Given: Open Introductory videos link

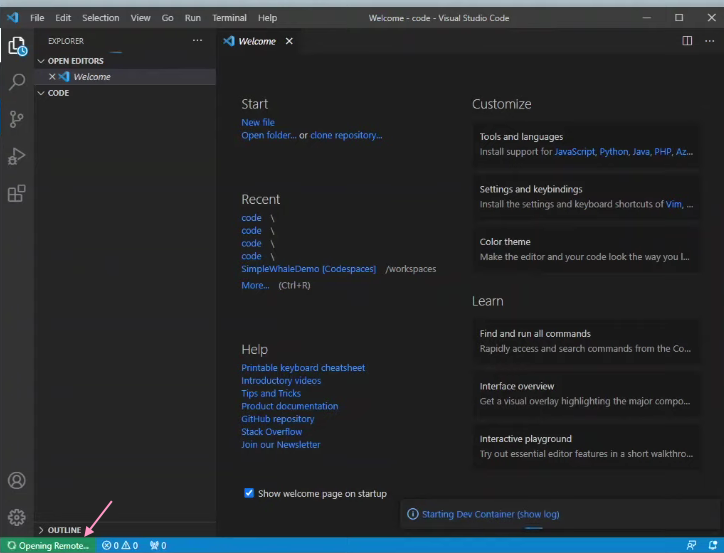Looking at the screenshot, I should coord(281,381).
